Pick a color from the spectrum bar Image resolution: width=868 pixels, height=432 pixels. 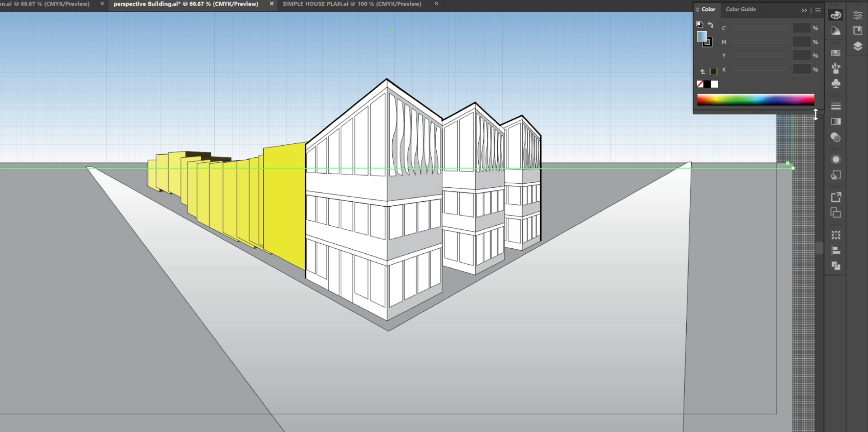(755, 100)
